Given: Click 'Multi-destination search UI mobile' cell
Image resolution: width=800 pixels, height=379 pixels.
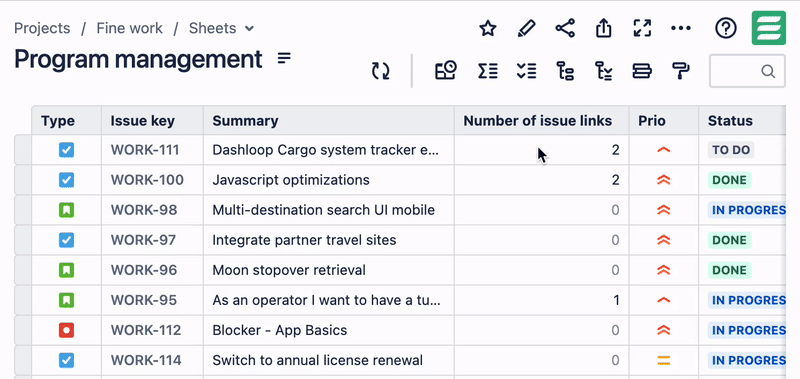Looking at the screenshot, I should pyautogui.click(x=329, y=210).
